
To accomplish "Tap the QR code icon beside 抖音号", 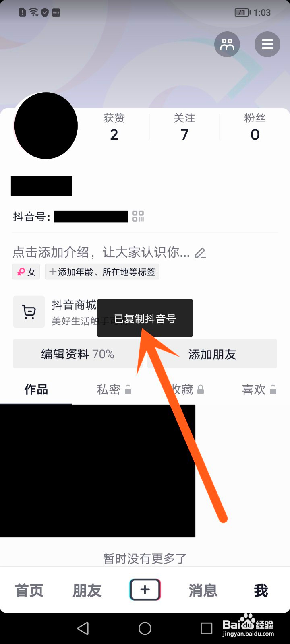I will click(x=138, y=216).
